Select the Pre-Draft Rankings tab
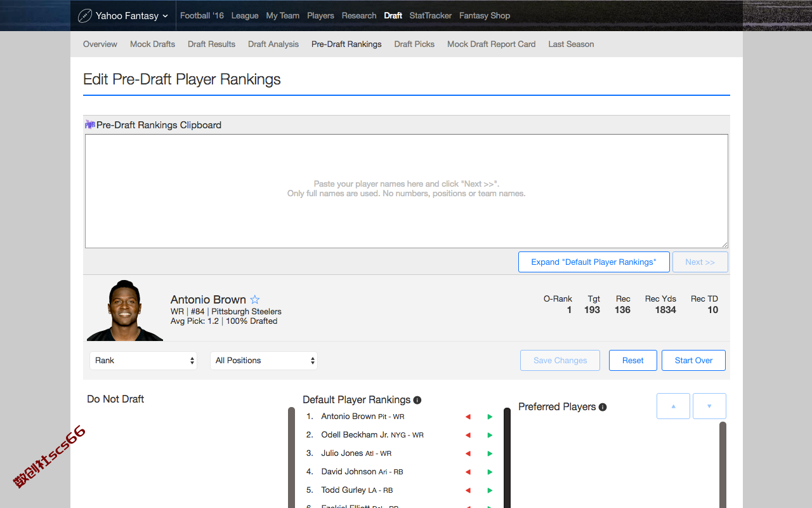Viewport: 812px width, 508px height. tap(346, 44)
